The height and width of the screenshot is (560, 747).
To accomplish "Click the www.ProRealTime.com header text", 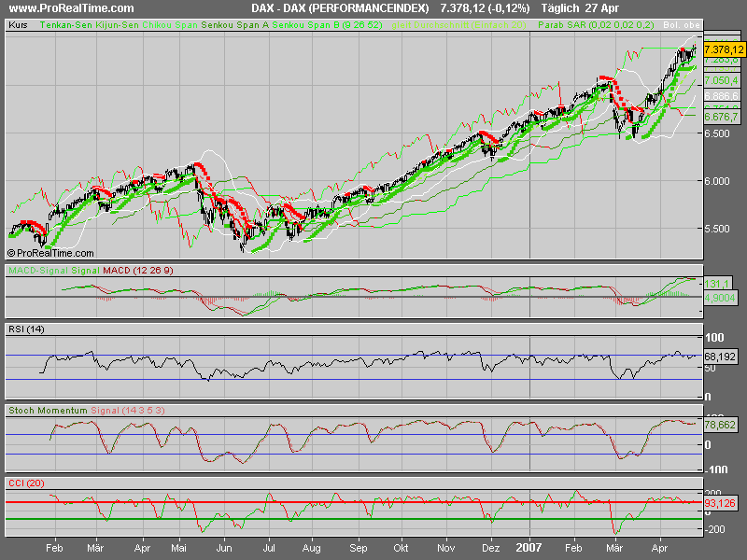I will [72, 8].
